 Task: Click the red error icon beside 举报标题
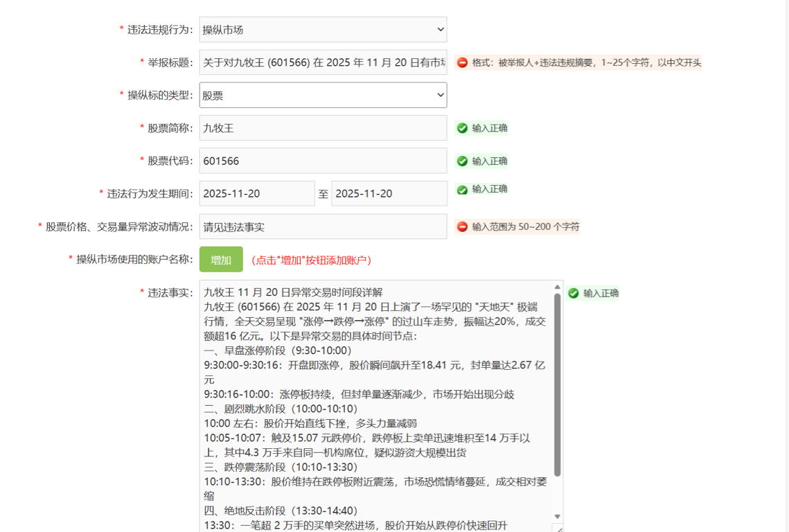(x=462, y=62)
